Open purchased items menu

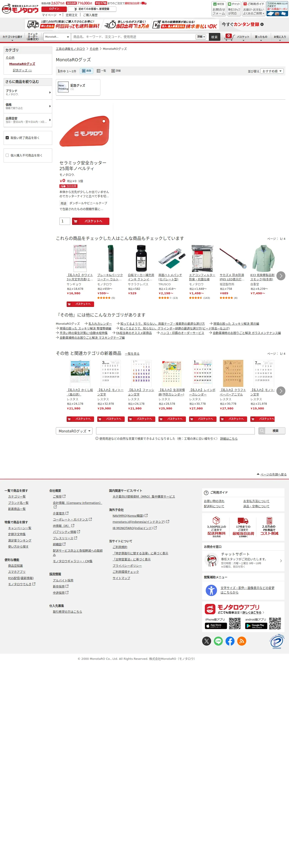point(261,37)
